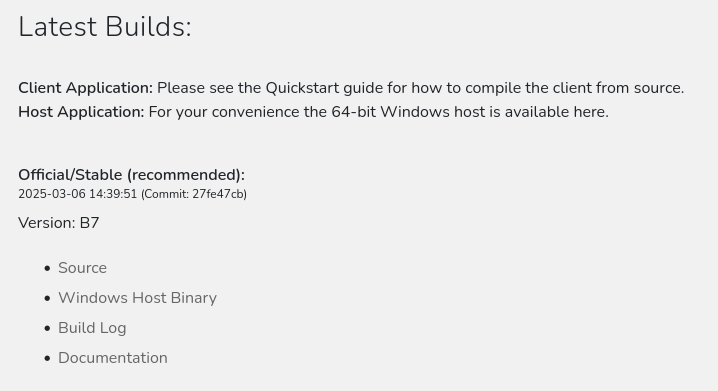This screenshot has width=718, height=391.
Task: Click the commit hash 27fe47cb
Action: [218, 194]
